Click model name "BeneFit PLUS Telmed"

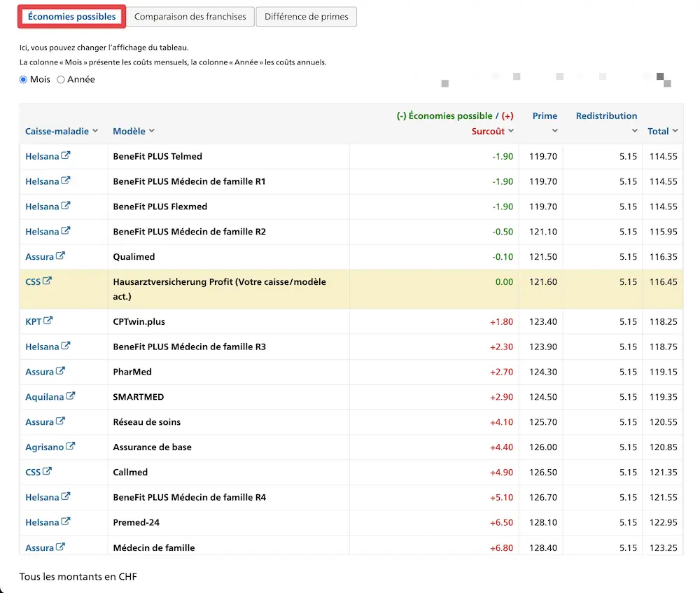(157, 156)
